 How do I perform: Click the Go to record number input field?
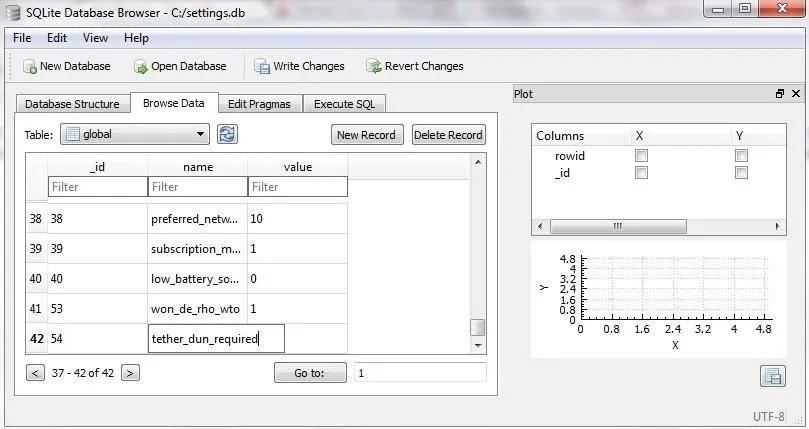point(420,373)
